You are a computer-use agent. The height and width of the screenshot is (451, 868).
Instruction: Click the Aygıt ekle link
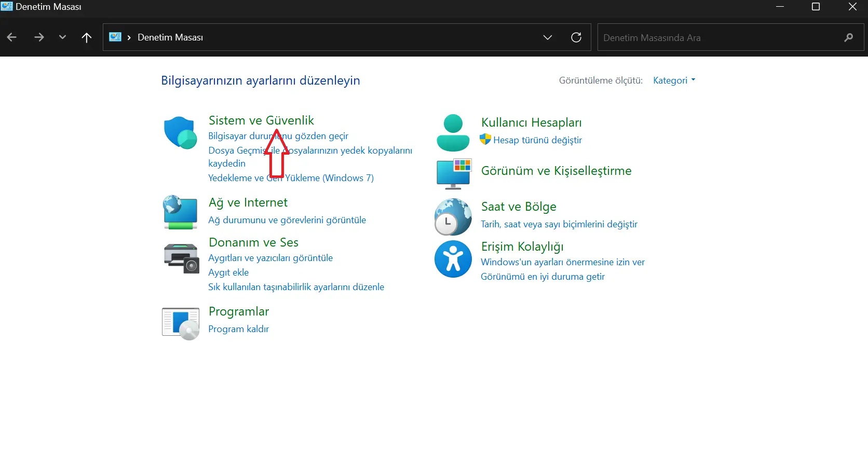[228, 272]
